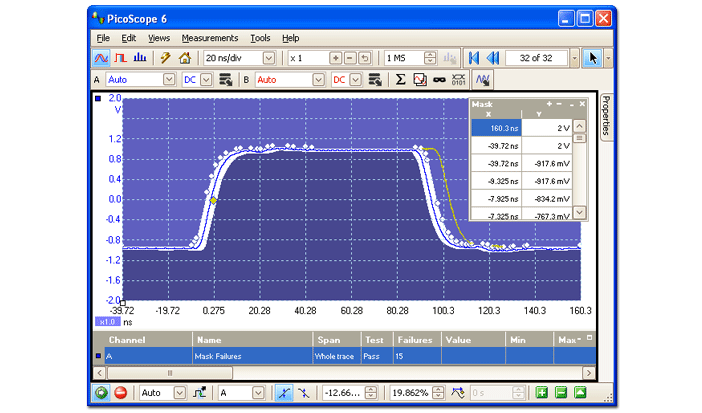Delete measurement with green minus icon

561,393
